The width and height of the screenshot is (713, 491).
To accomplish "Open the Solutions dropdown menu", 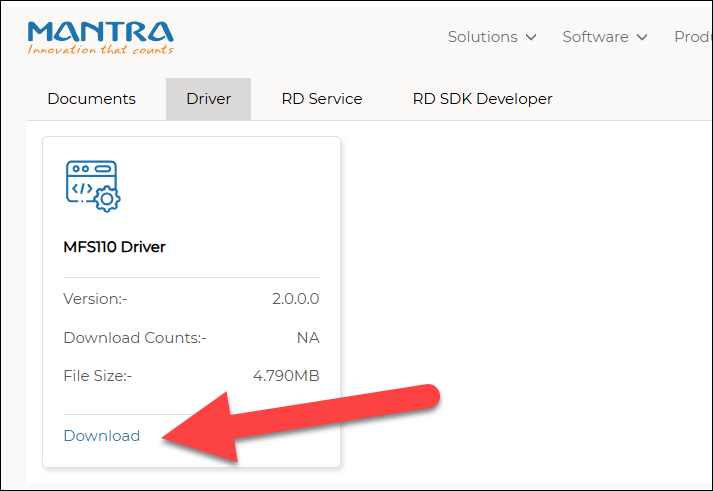I will 492,37.
